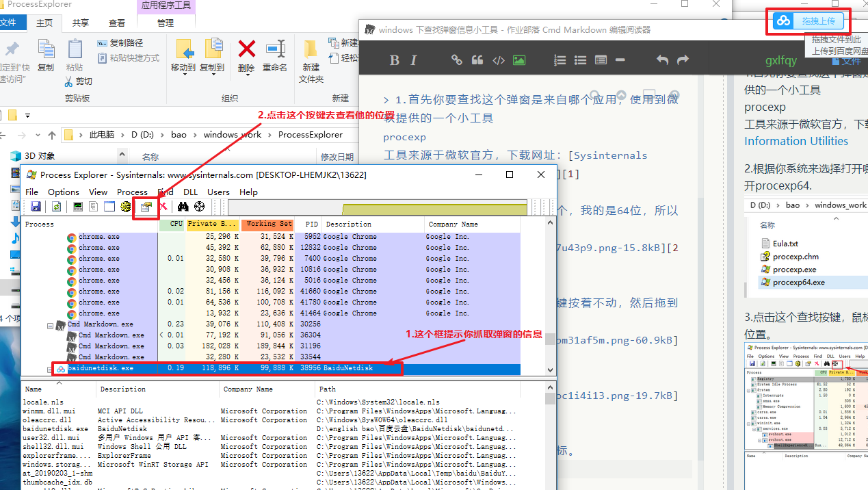Open Help menu in Process Explorer
Screen dimensions: 868x490
(249, 192)
